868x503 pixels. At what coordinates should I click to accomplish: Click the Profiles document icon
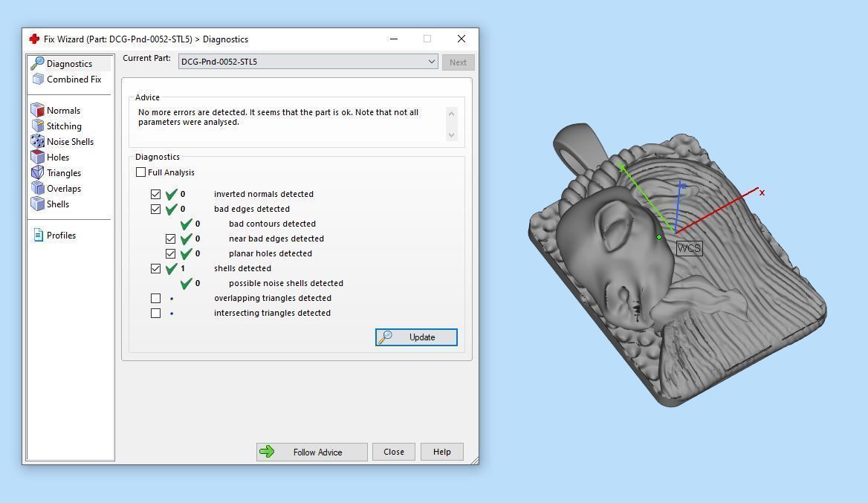(x=38, y=236)
